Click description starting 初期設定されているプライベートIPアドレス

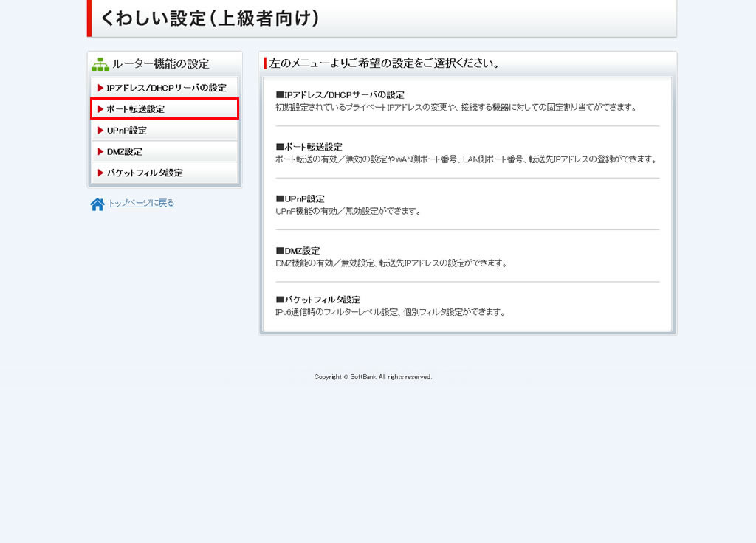(x=456, y=108)
